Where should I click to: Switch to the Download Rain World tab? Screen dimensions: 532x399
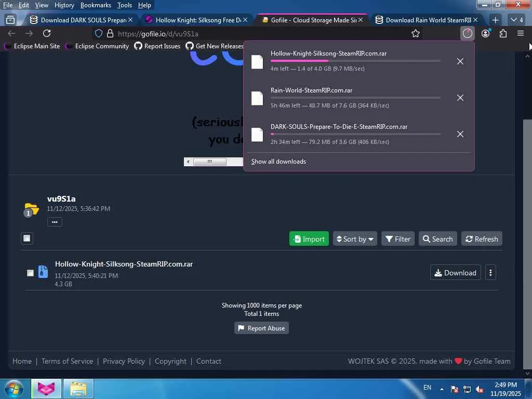tap(426, 20)
